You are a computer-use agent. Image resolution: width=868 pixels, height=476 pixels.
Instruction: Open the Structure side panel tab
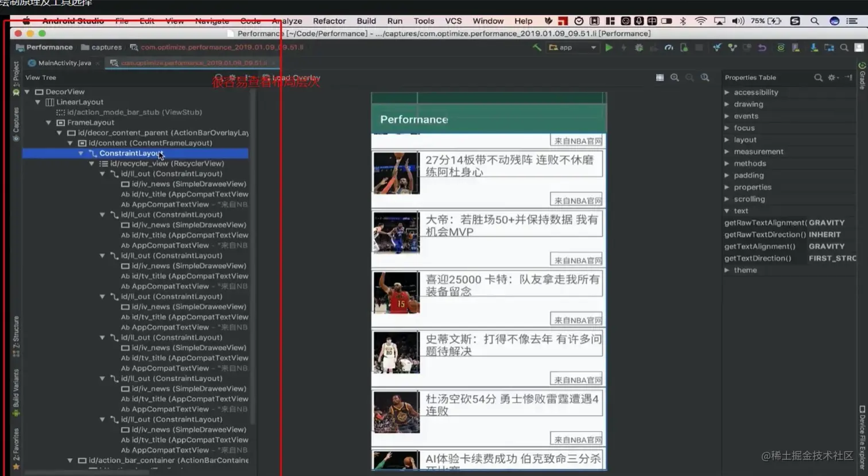pos(16,336)
